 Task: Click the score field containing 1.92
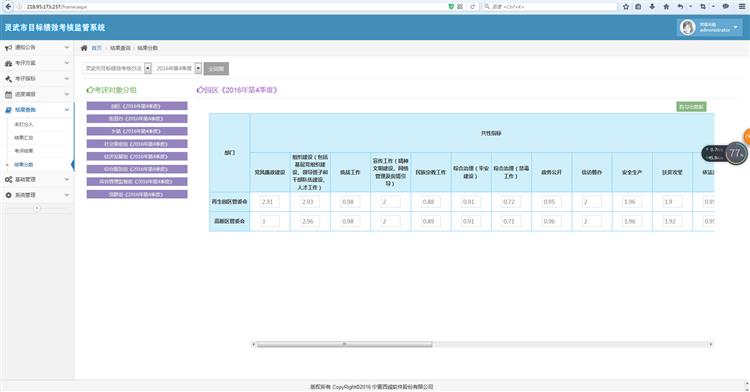pyautogui.click(x=672, y=221)
